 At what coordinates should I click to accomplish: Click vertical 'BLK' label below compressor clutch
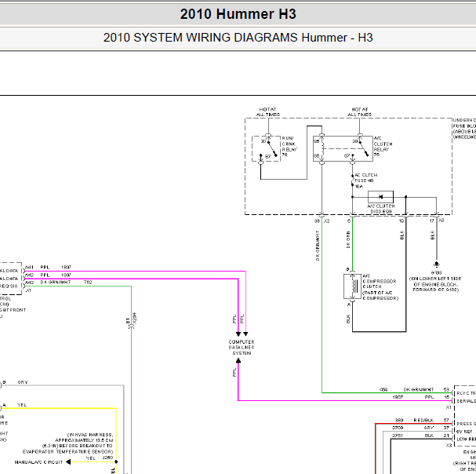348,319
